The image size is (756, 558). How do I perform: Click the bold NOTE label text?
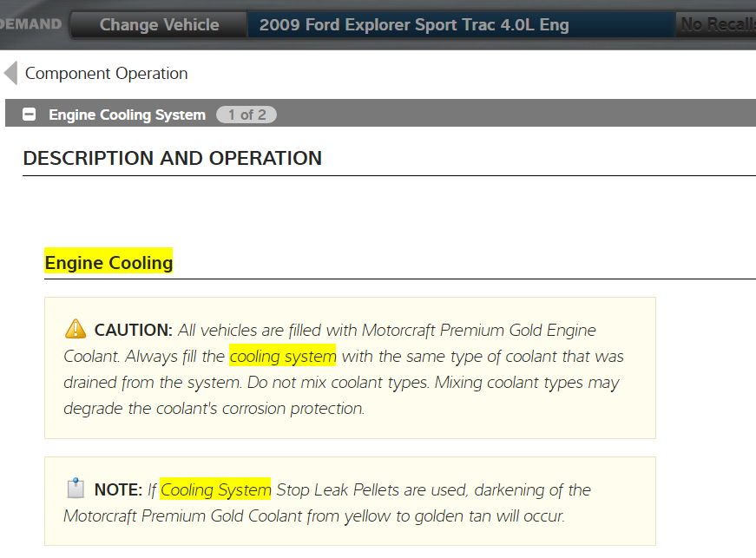[x=119, y=490]
